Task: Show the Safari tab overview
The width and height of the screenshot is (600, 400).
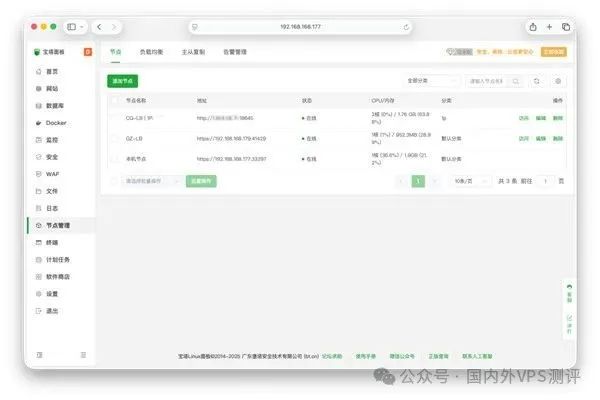Action: click(566, 27)
